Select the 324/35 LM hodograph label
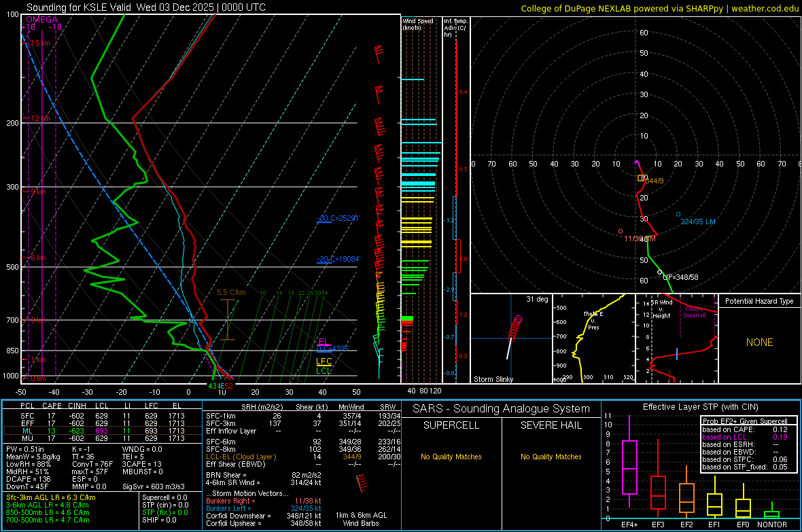The height and width of the screenshot is (532, 802). pyautogui.click(x=697, y=222)
